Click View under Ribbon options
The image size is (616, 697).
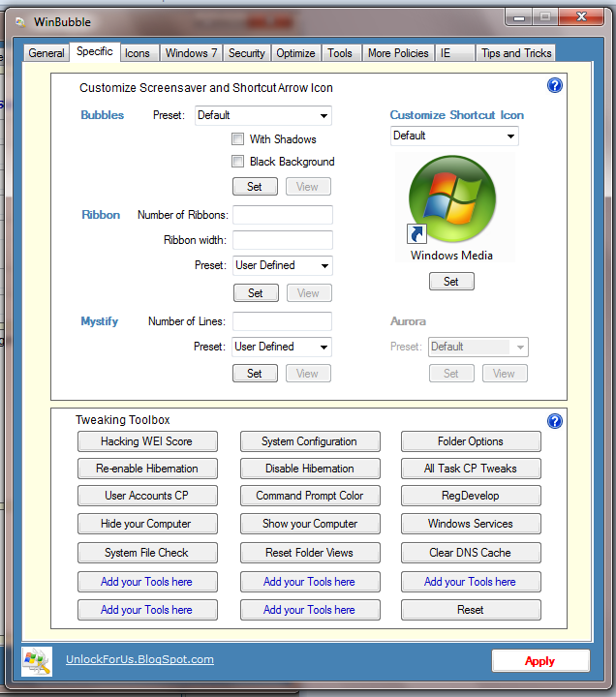click(x=309, y=293)
